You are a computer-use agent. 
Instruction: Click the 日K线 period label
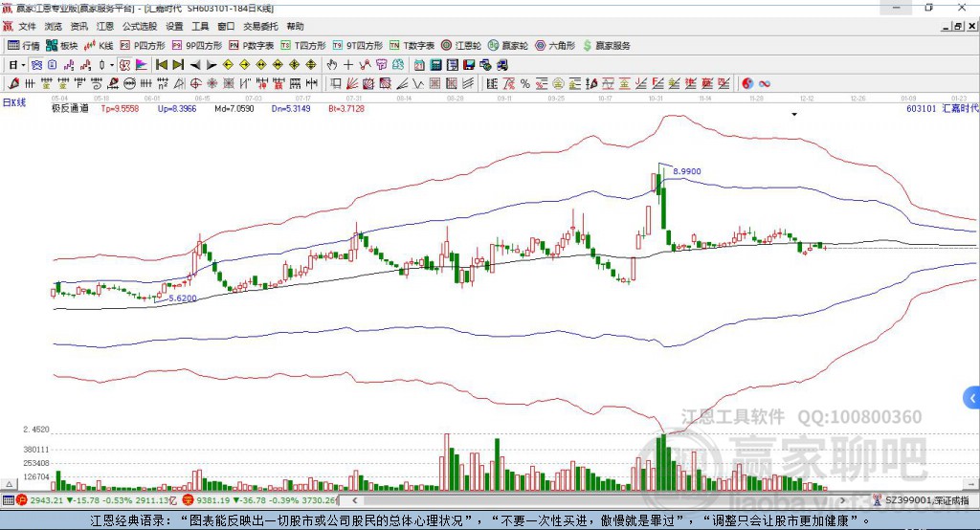tap(14, 102)
